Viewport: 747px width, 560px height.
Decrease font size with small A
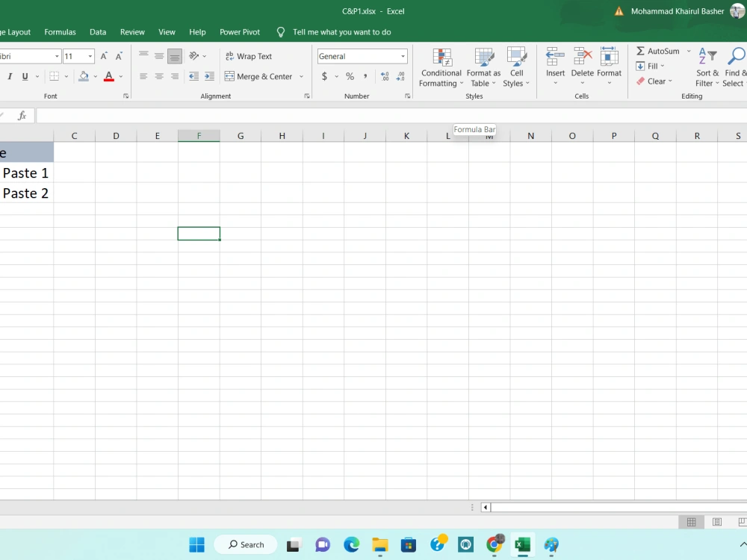[119, 56]
